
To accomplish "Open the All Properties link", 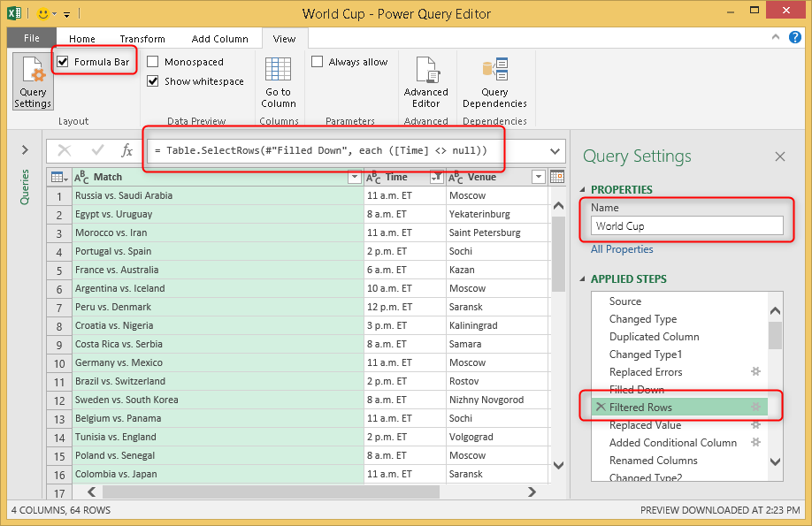I will coord(622,249).
